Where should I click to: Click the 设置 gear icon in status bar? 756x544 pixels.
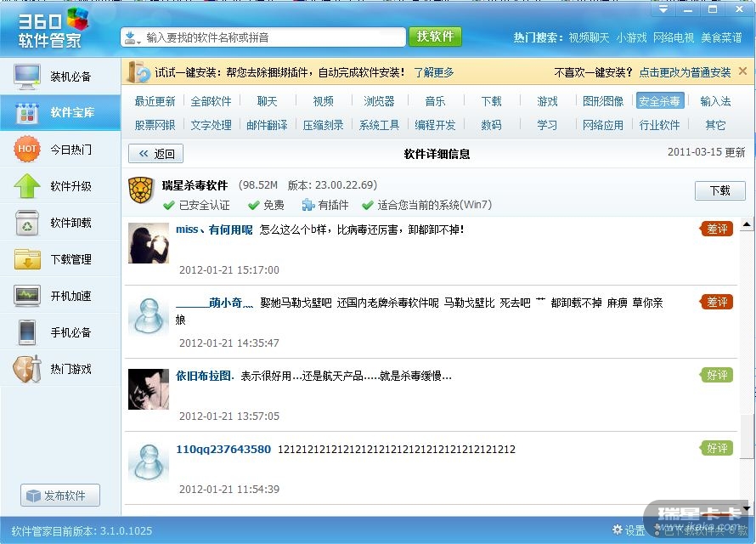(x=618, y=530)
